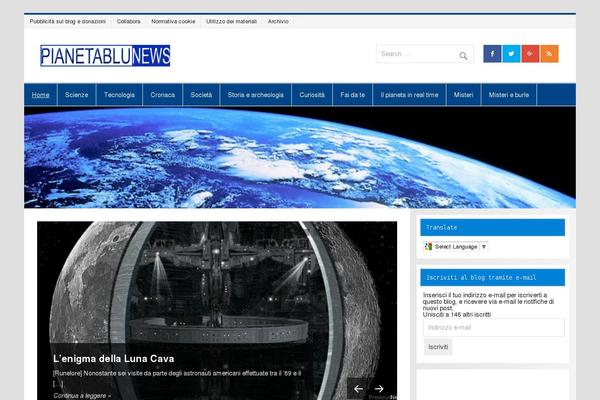
Task: Open the Select Language dropdown
Action: pos(456,247)
